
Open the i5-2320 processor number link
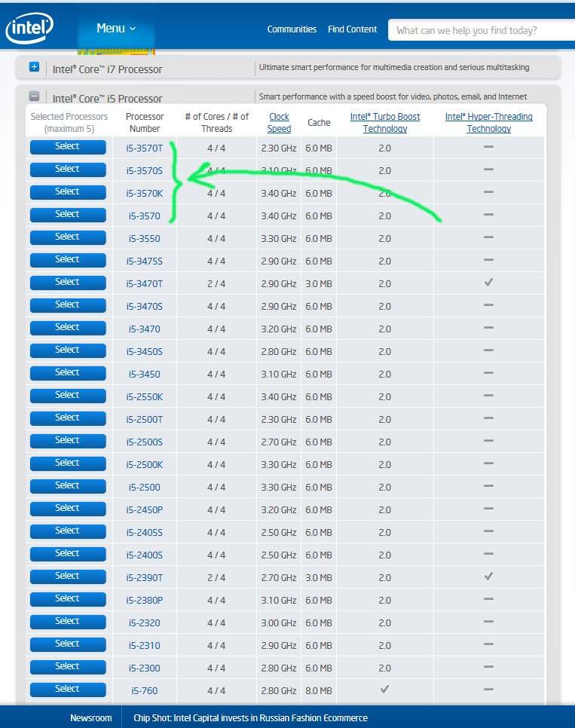(x=145, y=623)
